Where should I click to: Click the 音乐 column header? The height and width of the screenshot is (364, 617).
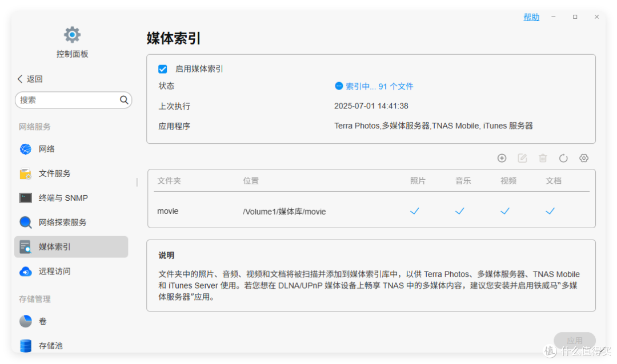click(x=463, y=181)
